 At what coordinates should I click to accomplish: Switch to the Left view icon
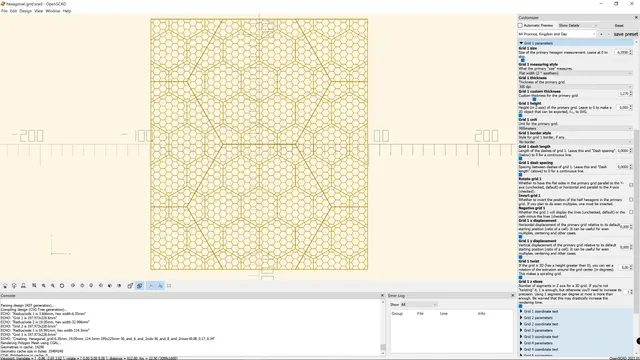(101, 286)
